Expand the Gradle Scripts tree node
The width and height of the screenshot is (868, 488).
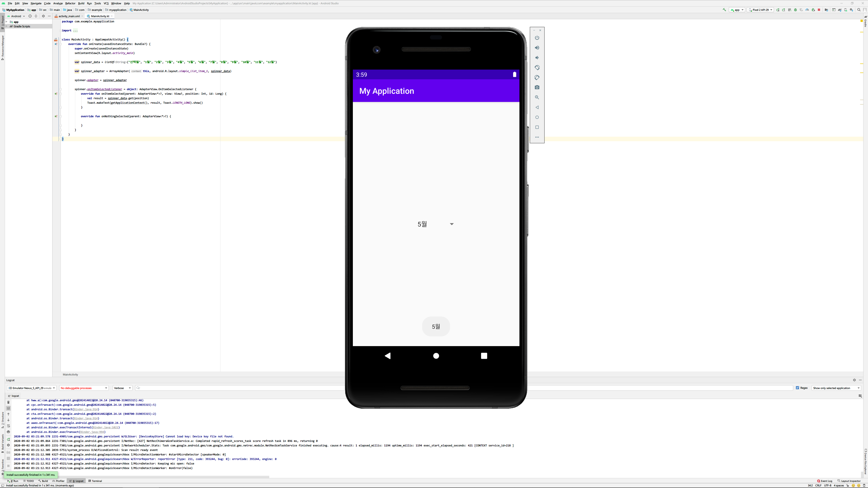pyautogui.click(x=7, y=26)
